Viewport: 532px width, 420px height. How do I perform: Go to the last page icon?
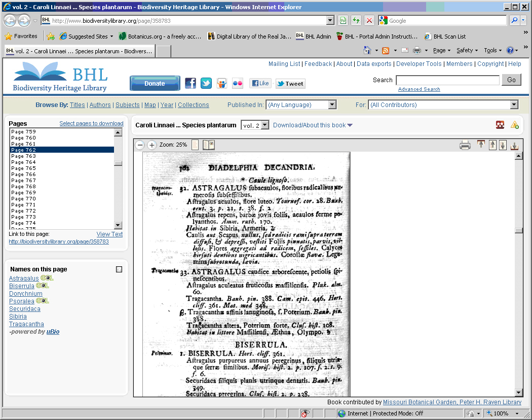point(514,146)
